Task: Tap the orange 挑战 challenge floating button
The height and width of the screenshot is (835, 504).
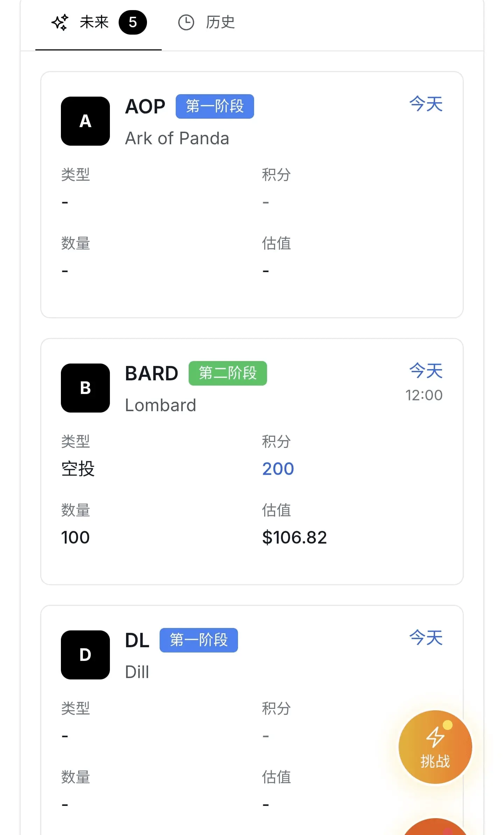Action: [435, 747]
